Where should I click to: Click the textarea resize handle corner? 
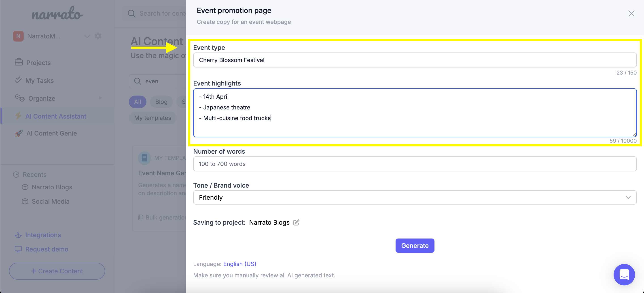(634, 135)
